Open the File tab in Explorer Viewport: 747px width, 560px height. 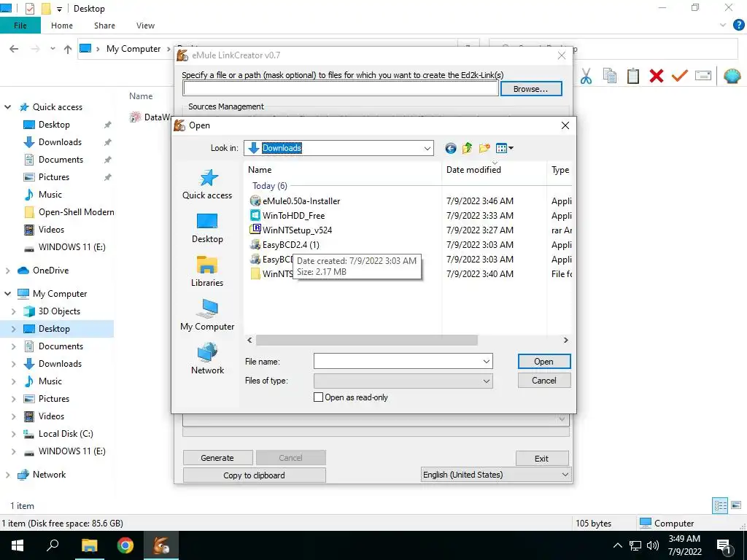click(20, 26)
